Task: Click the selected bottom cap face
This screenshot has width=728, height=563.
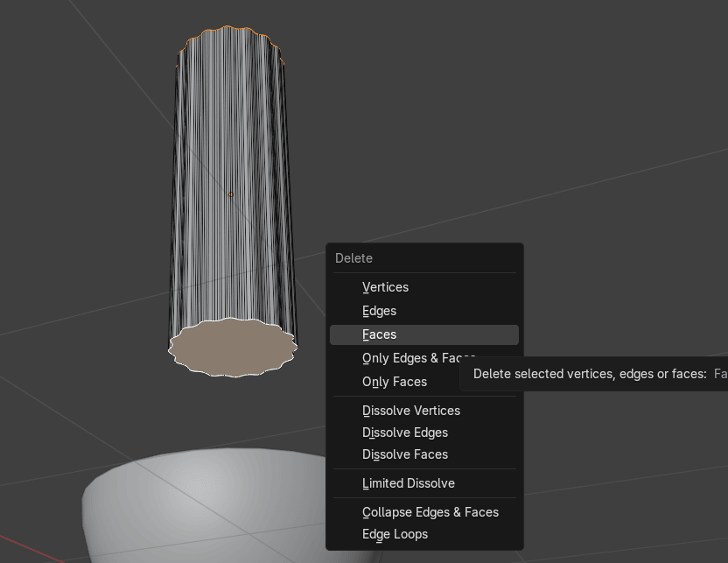Action: 232,348
